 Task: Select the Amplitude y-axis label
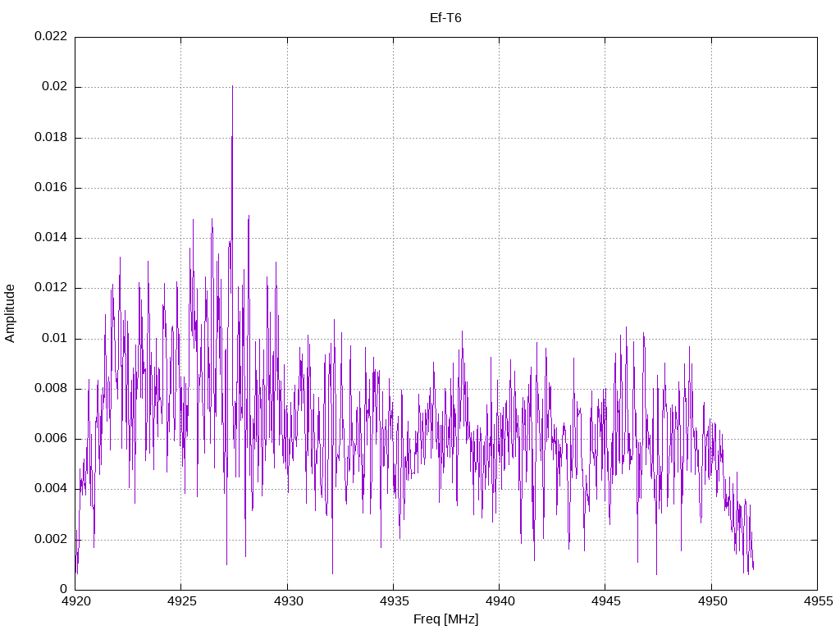pos(10,313)
